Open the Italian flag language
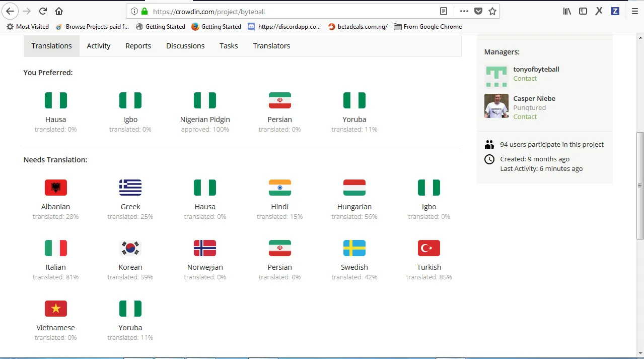The image size is (644, 359). [56, 248]
